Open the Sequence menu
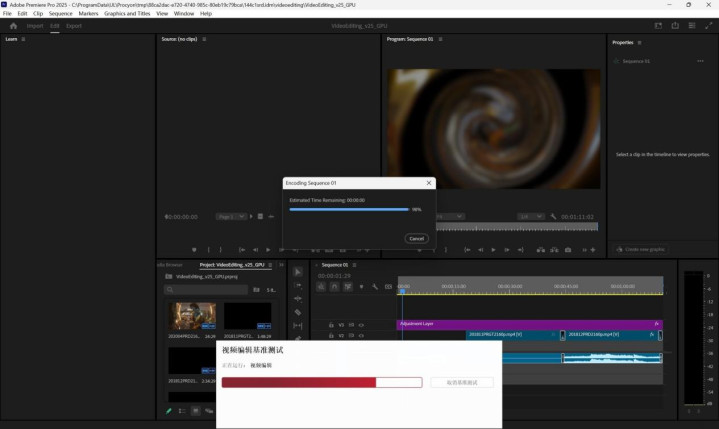This screenshot has height=429, width=719. coord(60,13)
